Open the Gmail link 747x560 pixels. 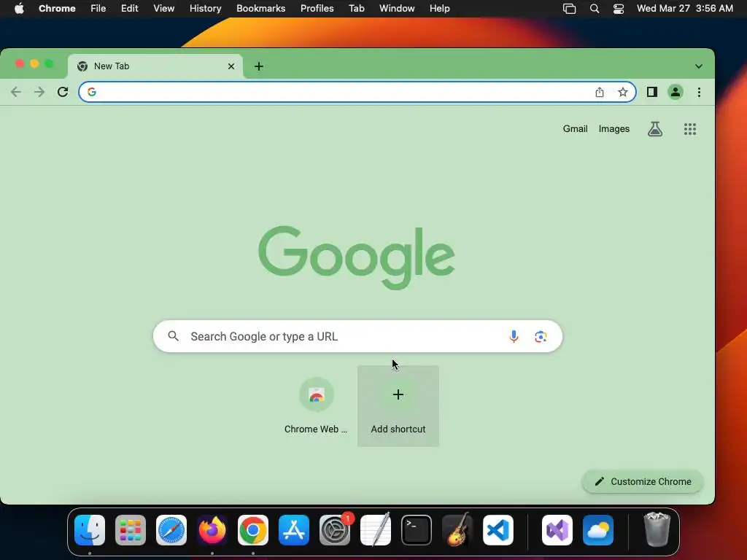tap(575, 128)
